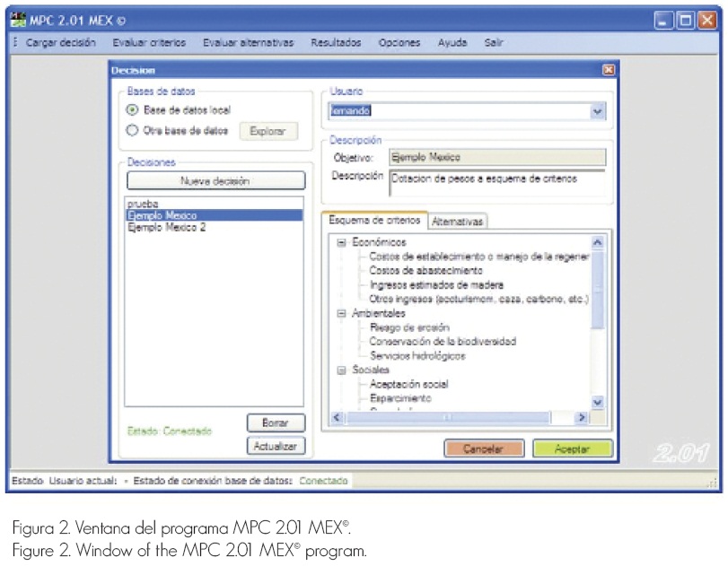Click the Aceptar button
Image resolution: width=728 pixels, height=566 pixels.
(572, 448)
